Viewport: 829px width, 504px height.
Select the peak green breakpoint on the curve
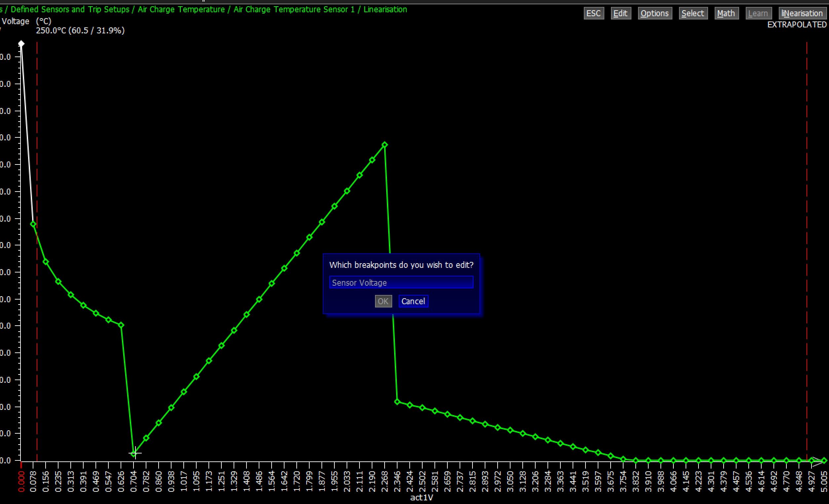coord(385,145)
